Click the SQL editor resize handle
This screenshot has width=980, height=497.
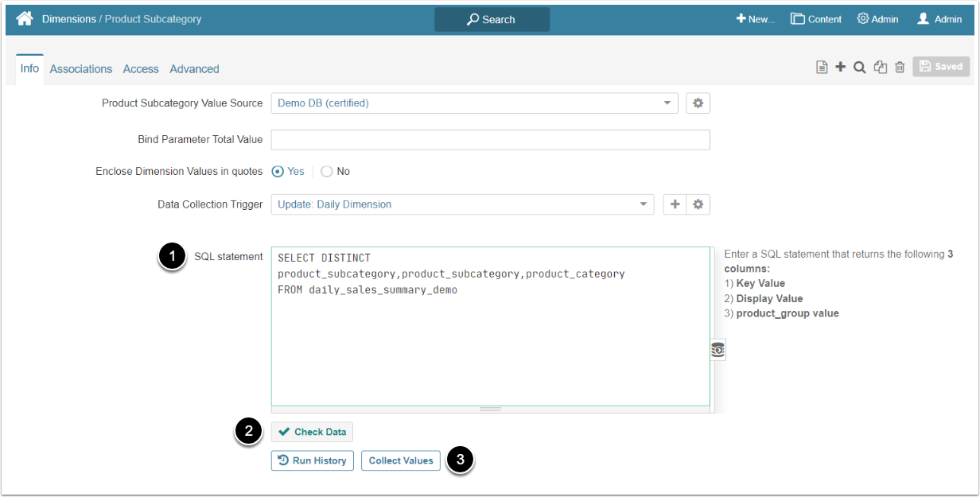pyautogui.click(x=490, y=410)
